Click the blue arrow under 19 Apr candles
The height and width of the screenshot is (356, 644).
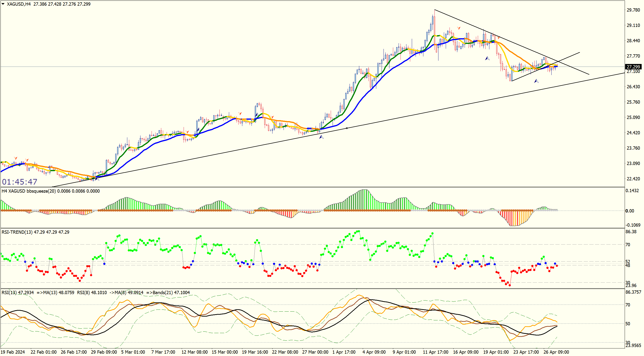click(x=487, y=58)
